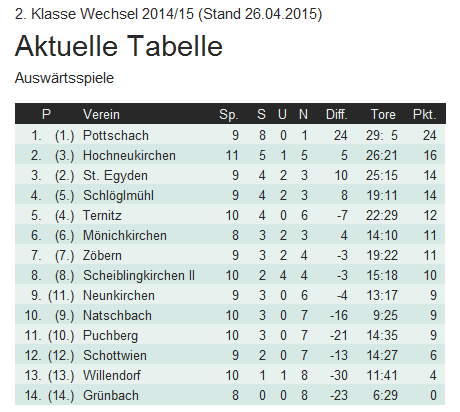460x412 pixels.
Task: Select Grünbach at the table bottom
Action: 111,395
